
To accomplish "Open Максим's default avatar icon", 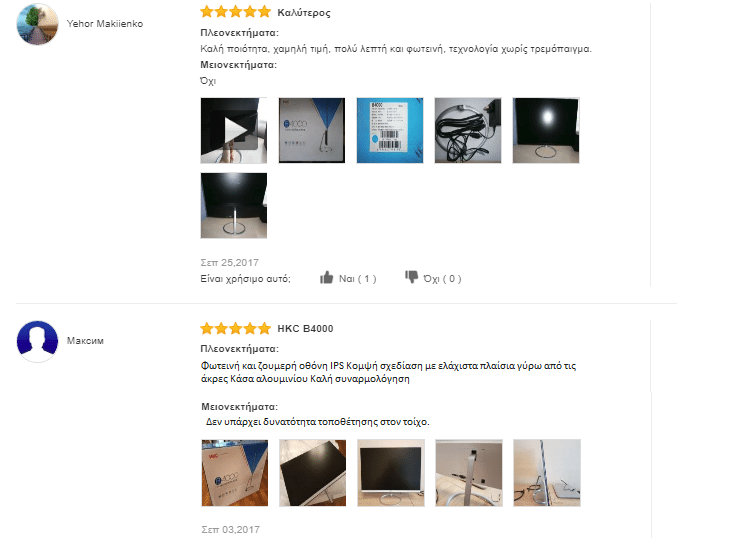I will click(37, 341).
